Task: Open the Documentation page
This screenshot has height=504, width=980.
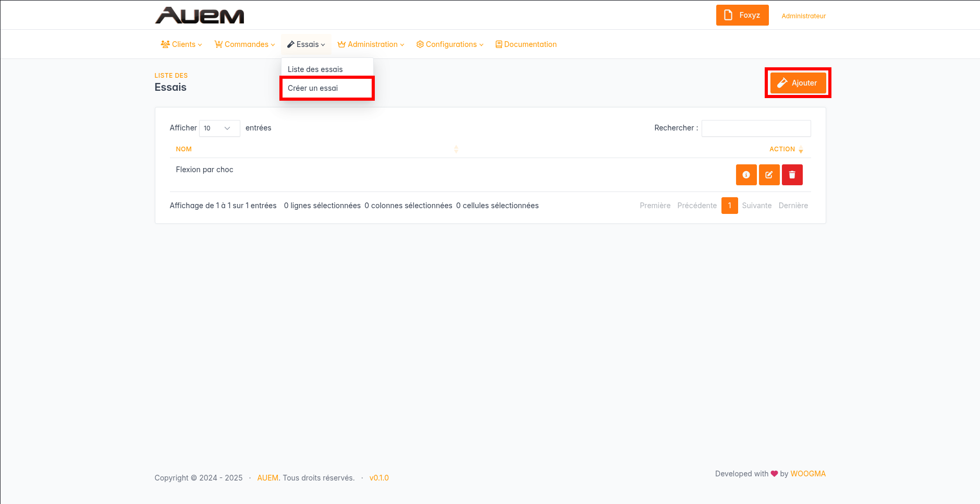Action: point(526,44)
